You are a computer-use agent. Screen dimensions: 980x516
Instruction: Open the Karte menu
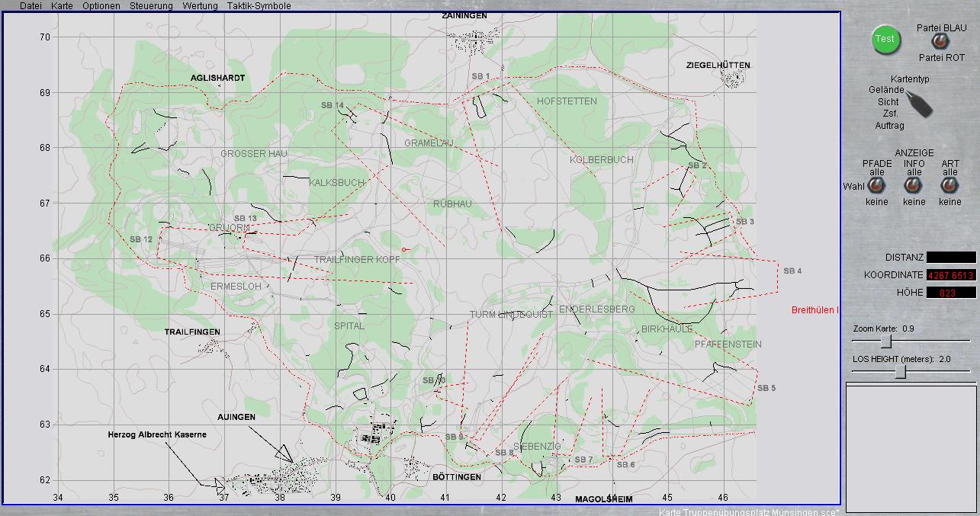pos(62,6)
